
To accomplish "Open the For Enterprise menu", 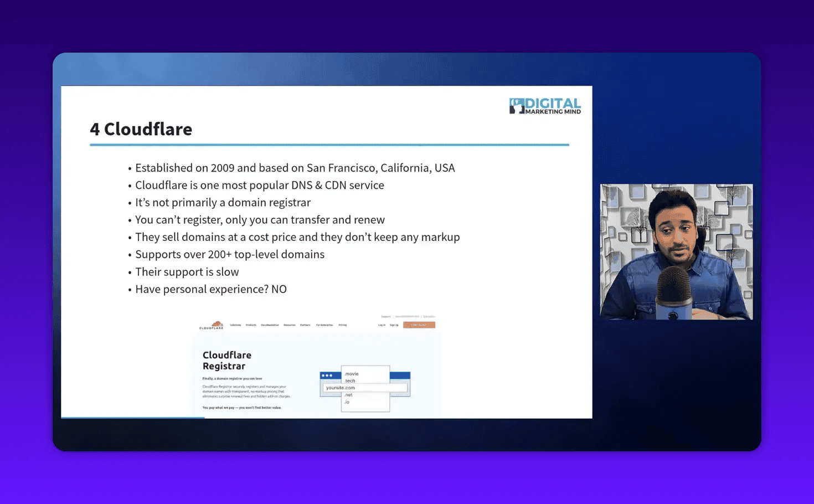I will [324, 325].
